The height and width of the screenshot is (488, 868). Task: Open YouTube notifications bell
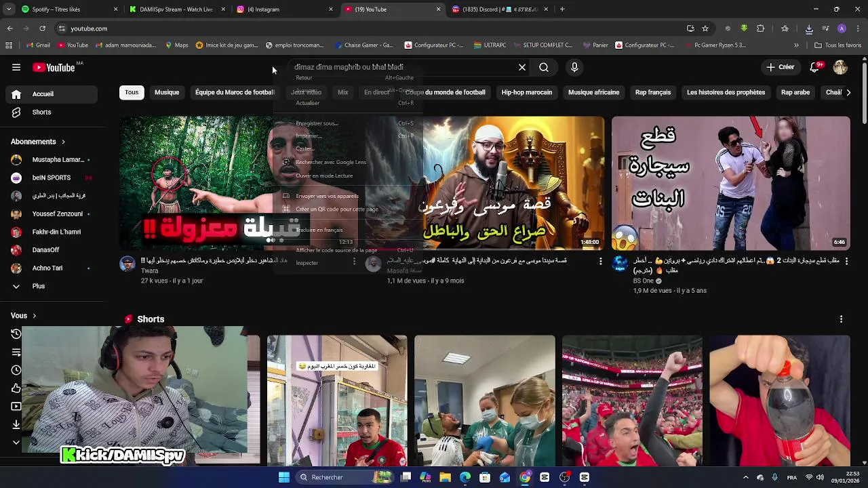[x=815, y=67]
